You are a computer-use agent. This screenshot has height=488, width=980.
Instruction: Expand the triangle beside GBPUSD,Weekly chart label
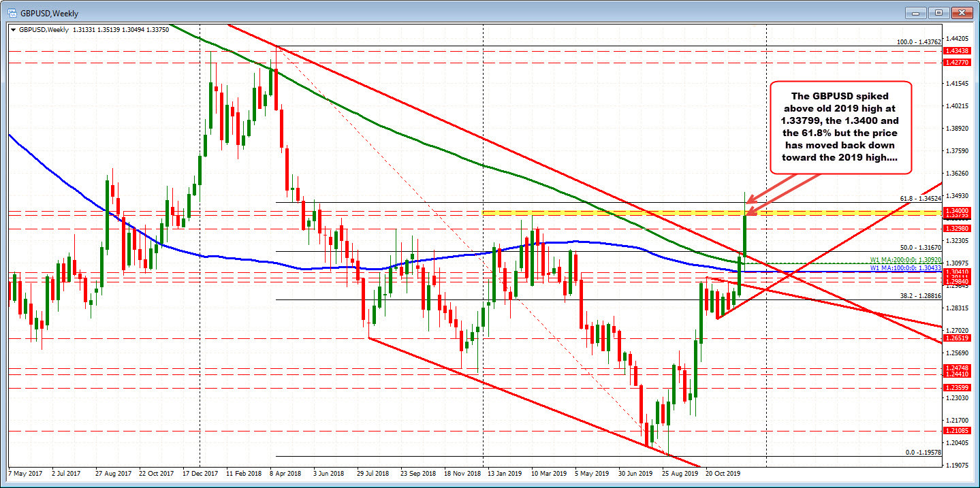pos(15,31)
